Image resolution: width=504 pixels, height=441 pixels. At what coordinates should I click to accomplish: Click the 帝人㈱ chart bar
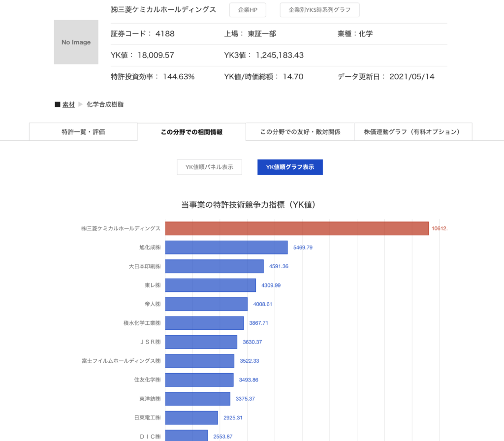(206, 304)
